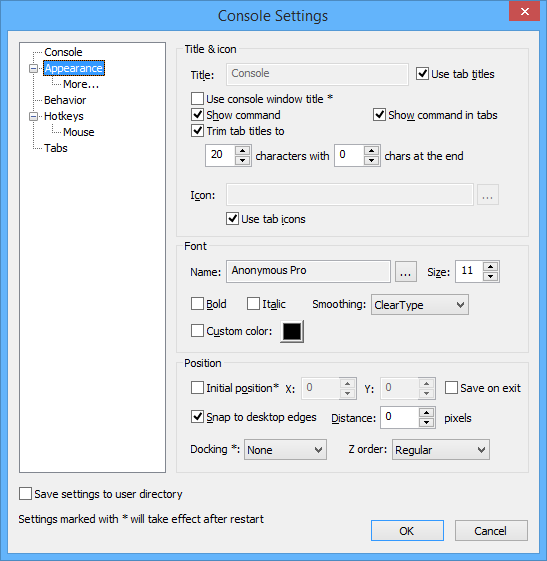
Task: Open the Smoothing dropdown
Action: (x=420, y=305)
